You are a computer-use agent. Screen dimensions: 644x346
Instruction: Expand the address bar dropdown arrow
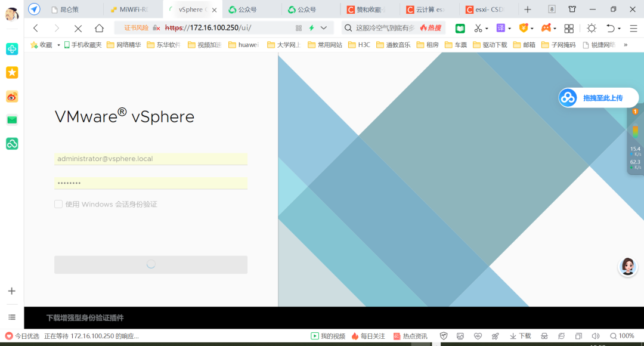pos(324,28)
